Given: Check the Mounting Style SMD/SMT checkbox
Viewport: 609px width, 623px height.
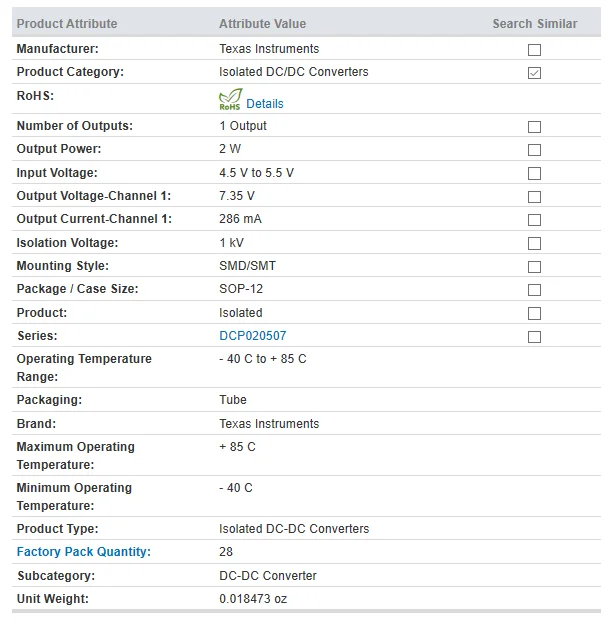Looking at the screenshot, I should tap(534, 267).
